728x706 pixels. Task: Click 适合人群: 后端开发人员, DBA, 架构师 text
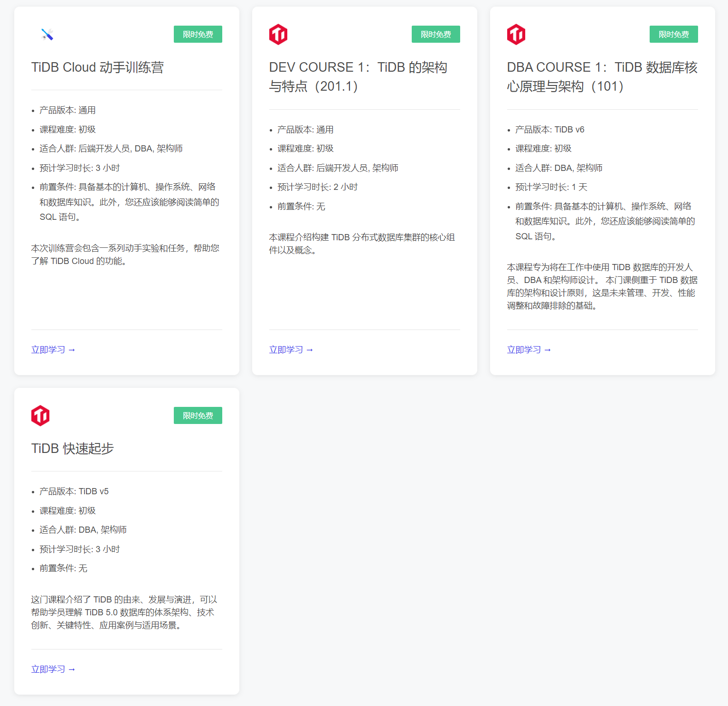[x=111, y=149]
